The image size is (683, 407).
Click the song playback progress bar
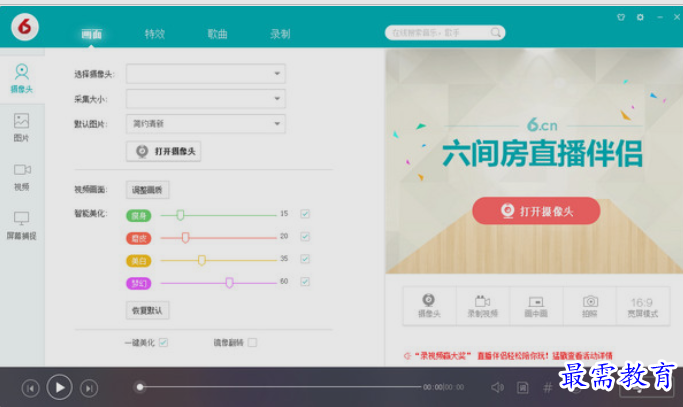coord(279,387)
